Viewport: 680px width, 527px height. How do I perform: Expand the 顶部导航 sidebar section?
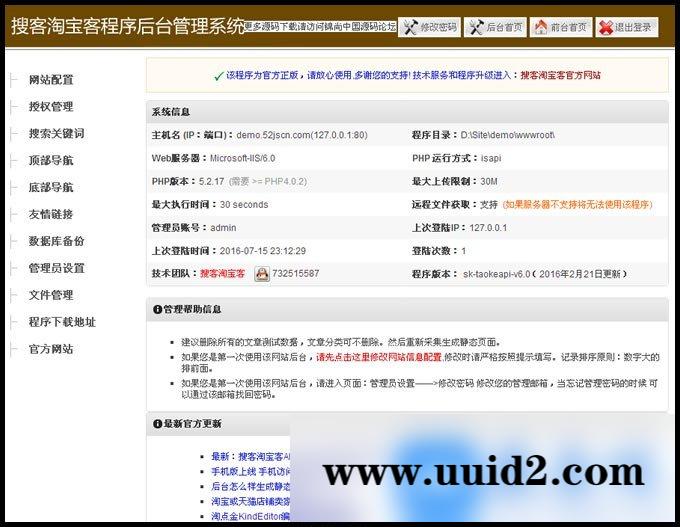pos(50,160)
